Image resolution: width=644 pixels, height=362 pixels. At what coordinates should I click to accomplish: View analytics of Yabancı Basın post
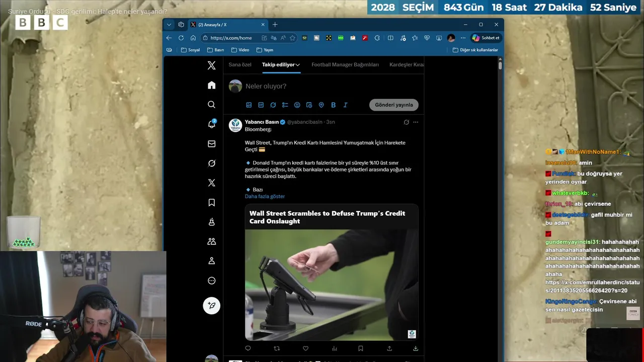point(334,348)
